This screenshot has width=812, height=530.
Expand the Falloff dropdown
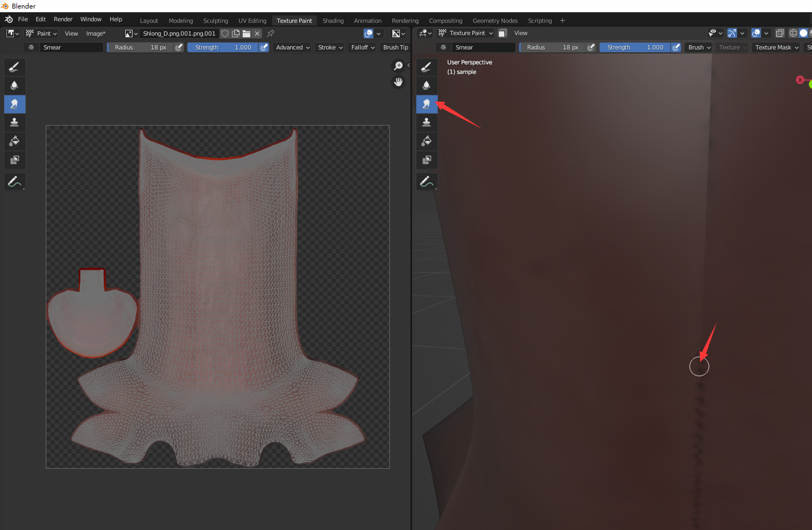click(363, 47)
